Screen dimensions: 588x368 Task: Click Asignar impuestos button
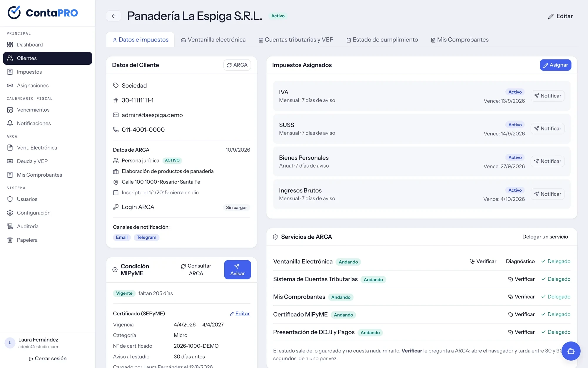pyautogui.click(x=555, y=65)
